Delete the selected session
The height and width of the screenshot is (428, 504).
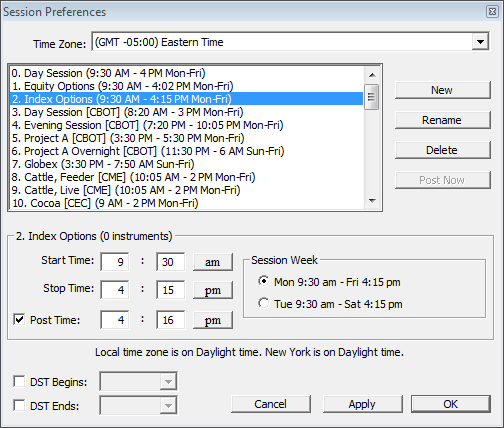[443, 150]
